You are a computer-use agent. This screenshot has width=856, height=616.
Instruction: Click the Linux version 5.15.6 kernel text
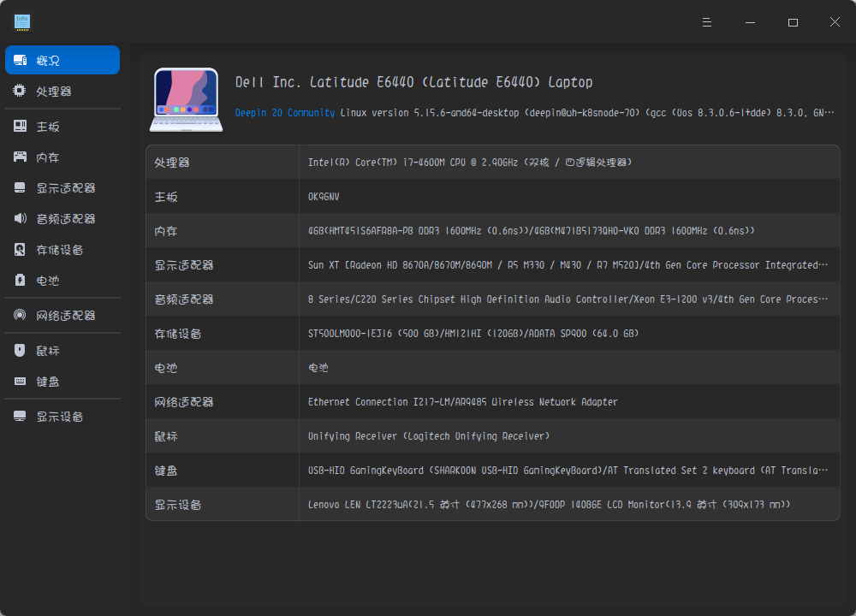587,112
